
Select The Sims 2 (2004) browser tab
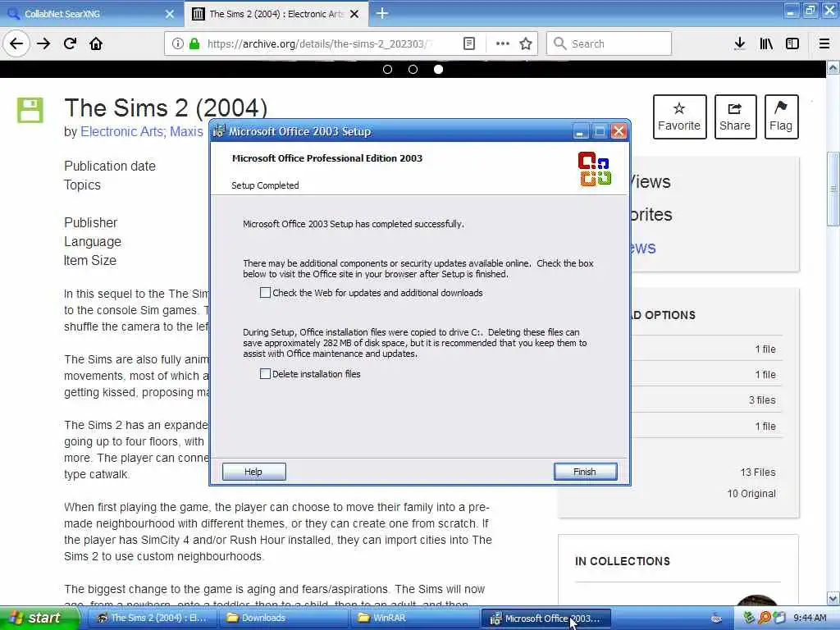276,14
